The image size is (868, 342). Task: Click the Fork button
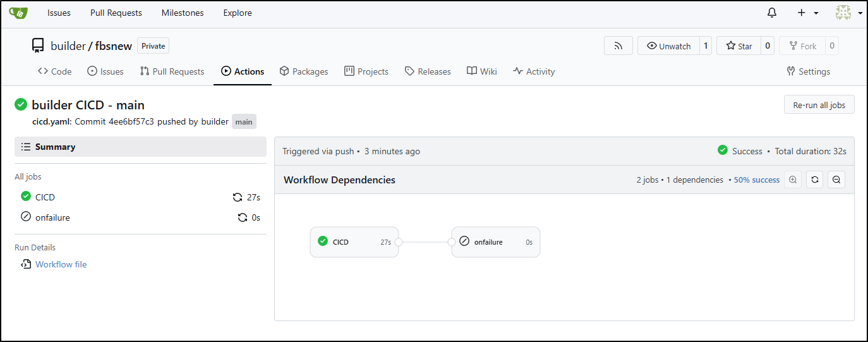coord(802,46)
